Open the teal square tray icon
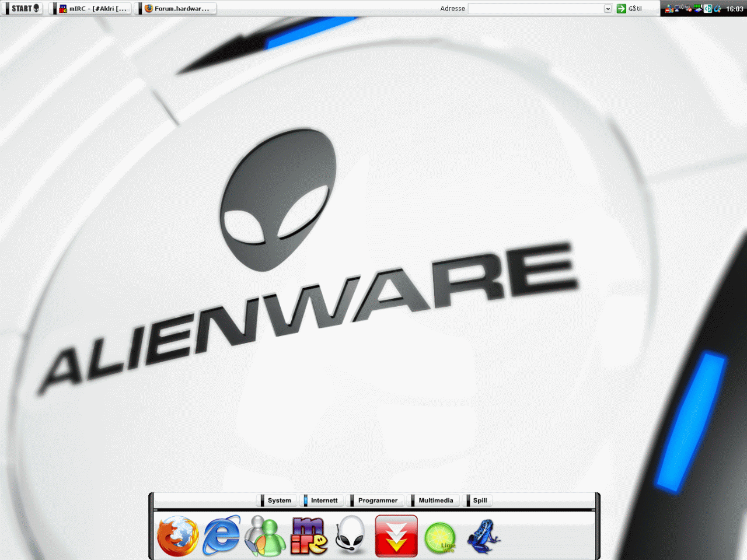Viewport: 747px width, 560px height. coord(708,9)
